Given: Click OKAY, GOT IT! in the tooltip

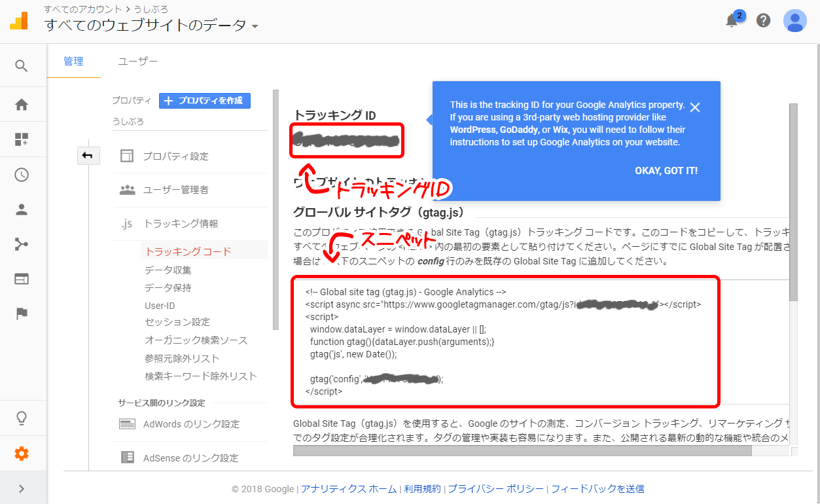Looking at the screenshot, I should click(666, 171).
